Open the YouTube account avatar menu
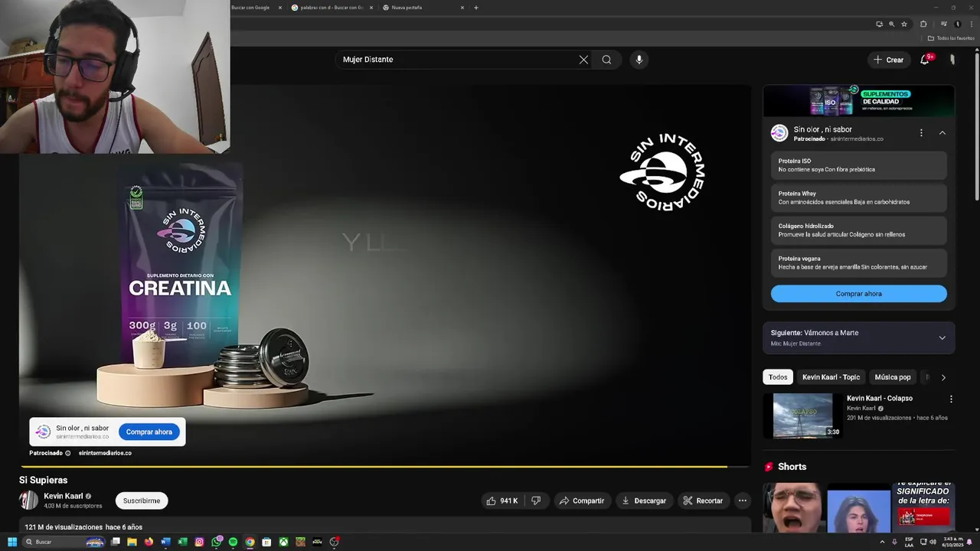The height and width of the screenshot is (551, 980). pos(952,60)
